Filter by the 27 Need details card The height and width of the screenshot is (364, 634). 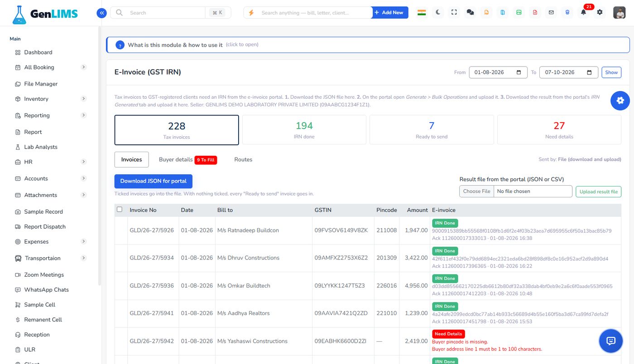tap(559, 130)
